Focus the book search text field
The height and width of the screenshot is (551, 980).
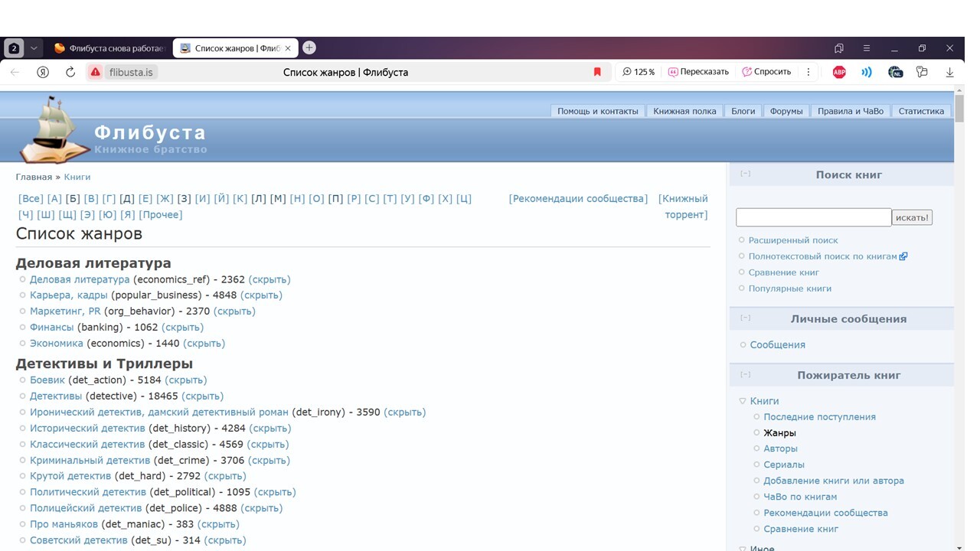coord(814,217)
